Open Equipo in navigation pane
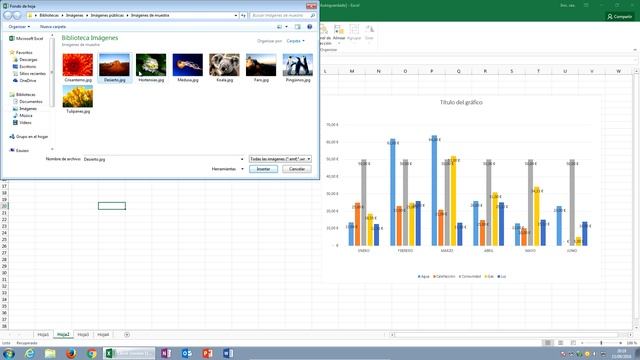 (x=19, y=151)
